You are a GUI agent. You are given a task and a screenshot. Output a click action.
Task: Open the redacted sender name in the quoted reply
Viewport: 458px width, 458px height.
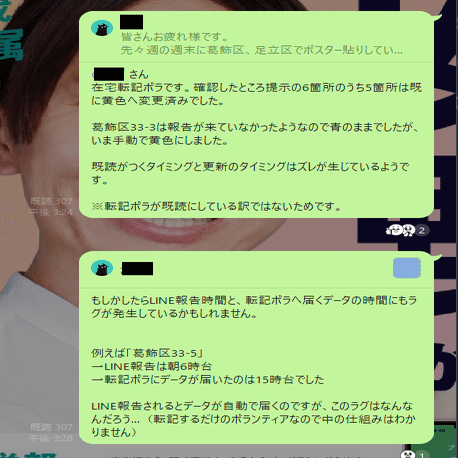pyautogui.click(x=131, y=22)
